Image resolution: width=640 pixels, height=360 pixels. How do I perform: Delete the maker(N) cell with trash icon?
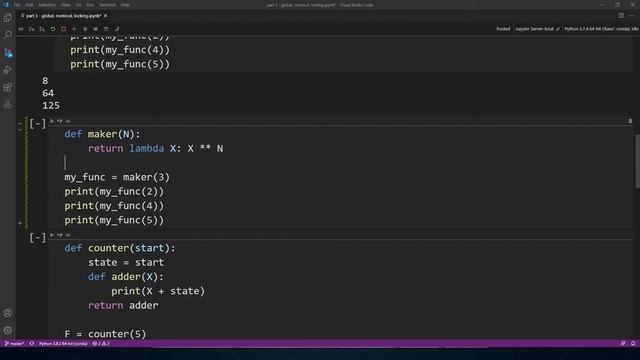[x=630, y=121]
